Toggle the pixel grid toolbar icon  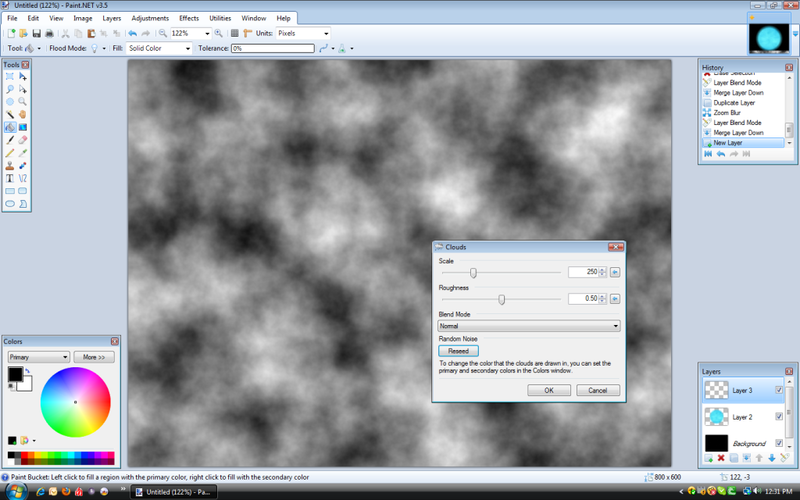pyautogui.click(x=235, y=33)
